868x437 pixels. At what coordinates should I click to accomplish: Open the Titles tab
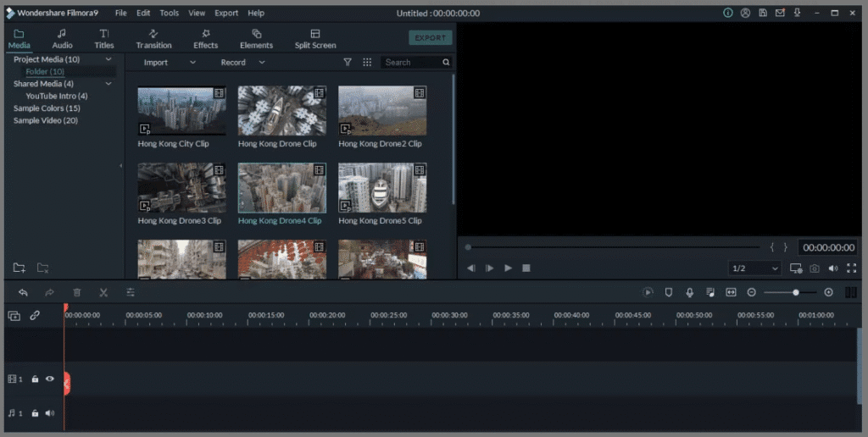[x=103, y=39]
